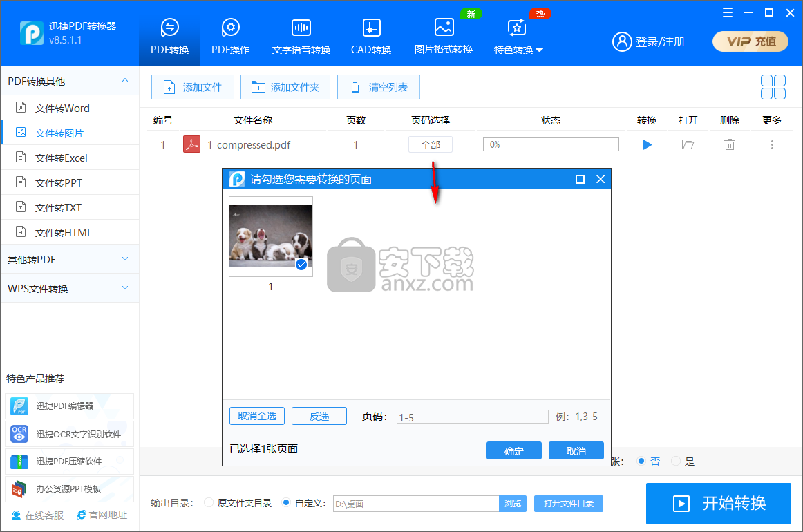Choose 自定义 output option
Screen dimensions: 803x532
(286, 502)
